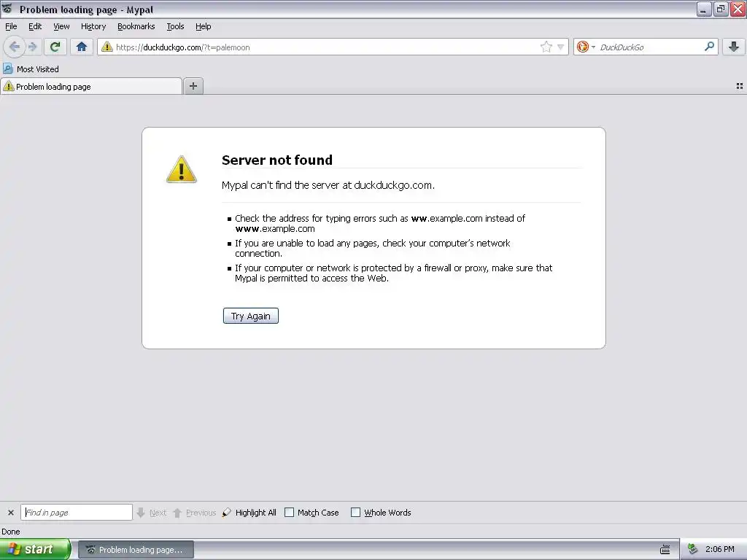This screenshot has width=747, height=560.
Task: Open the Windows start button
Action: 35,549
